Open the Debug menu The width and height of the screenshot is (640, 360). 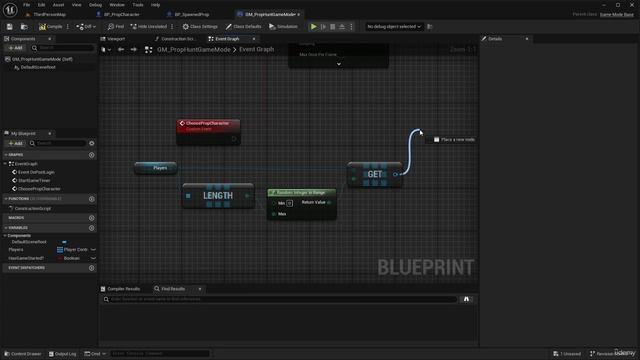95,5
